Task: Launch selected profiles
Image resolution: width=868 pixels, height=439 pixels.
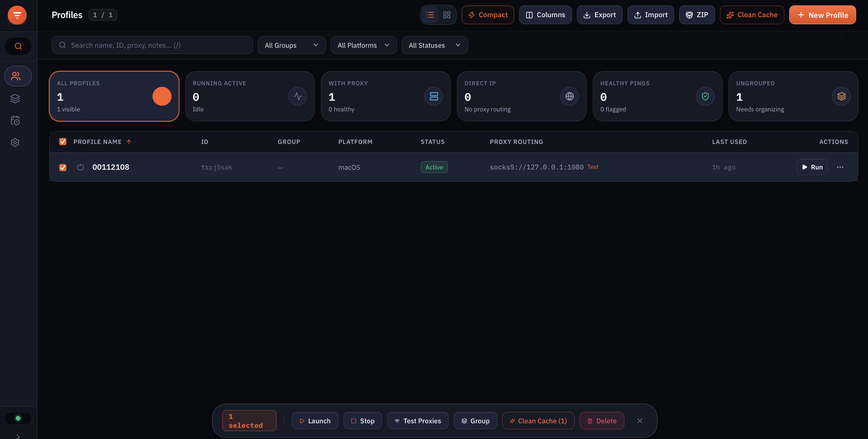Action: 315,421
